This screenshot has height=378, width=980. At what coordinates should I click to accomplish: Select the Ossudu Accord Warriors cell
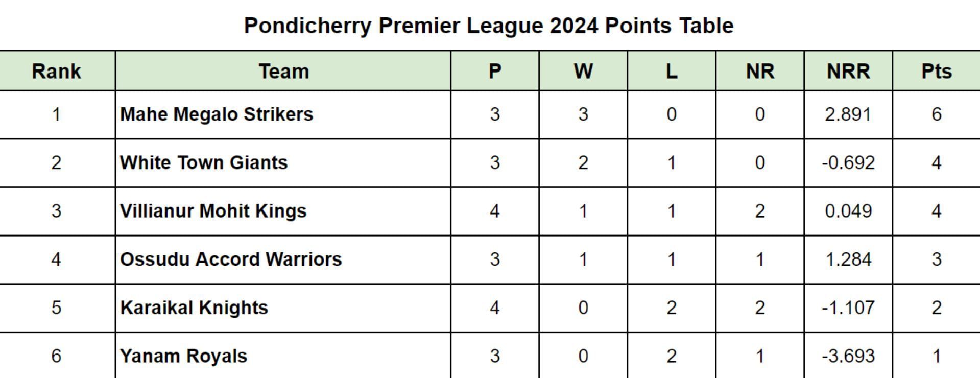click(x=231, y=259)
